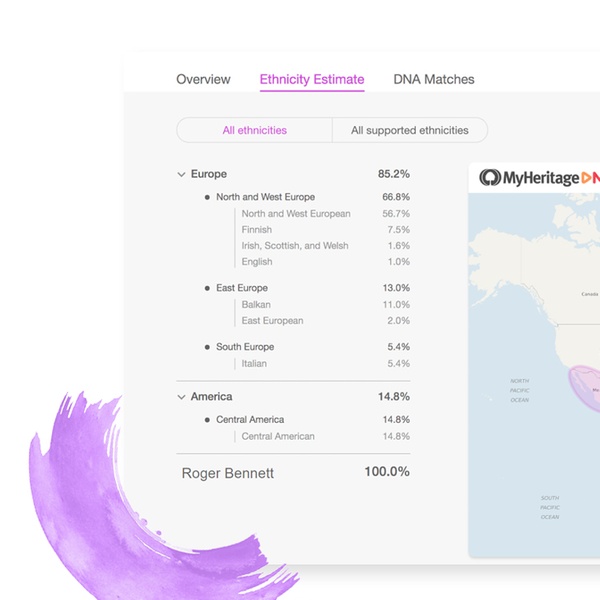Switch to the DNA Matches tab
Image resolution: width=600 pixels, height=600 pixels.
point(434,80)
